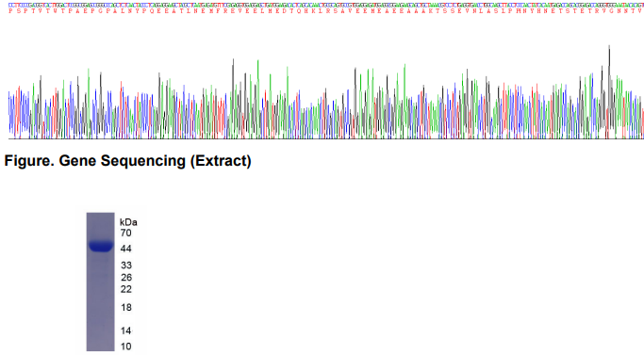Select the 44 kDa marker label
Viewport: 644px width, 355px height.
point(126,249)
